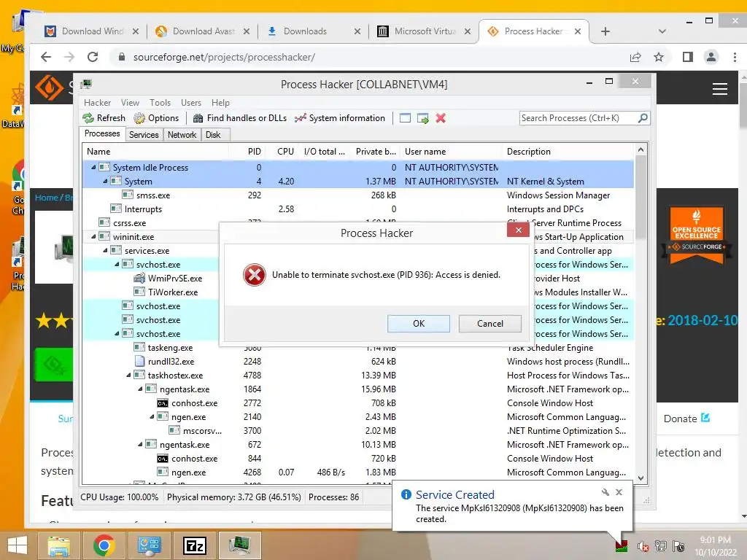Click Chrome back arrow
The height and width of the screenshot is (560, 747).
(46, 57)
